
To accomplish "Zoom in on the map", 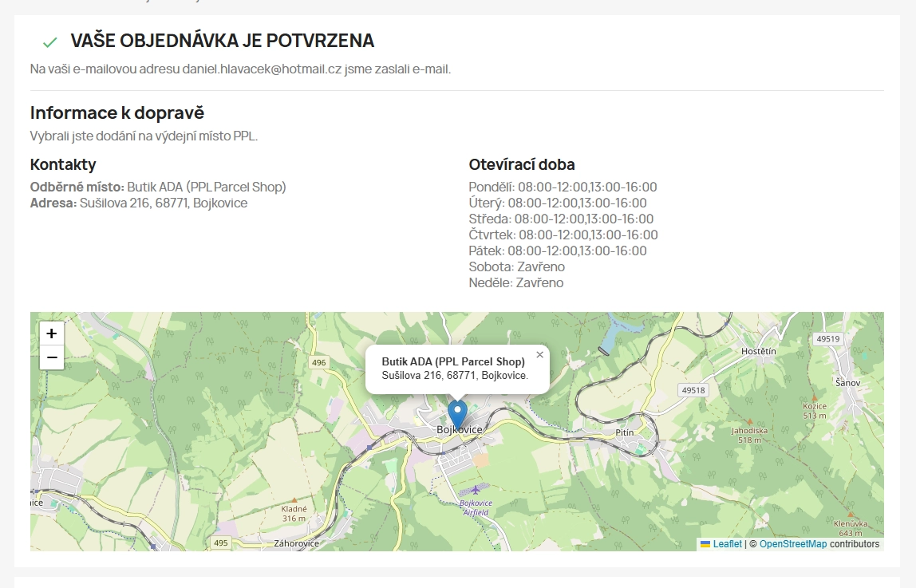I will tap(52, 333).
